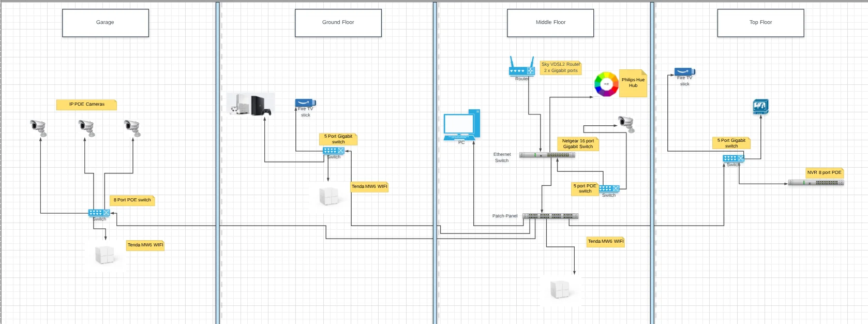
Task: Select the 'Sky VDSL2 Router' note
Action: pyautogui.click(x=561, y=68)
